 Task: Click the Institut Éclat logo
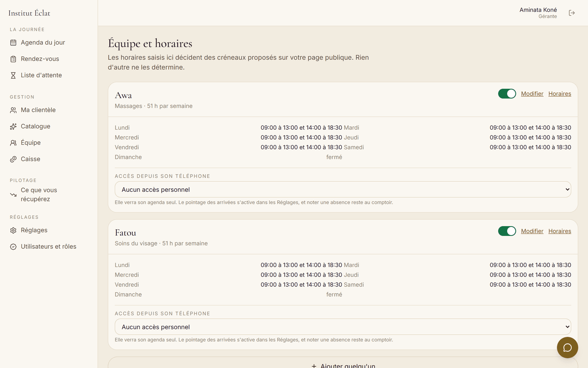29,13
